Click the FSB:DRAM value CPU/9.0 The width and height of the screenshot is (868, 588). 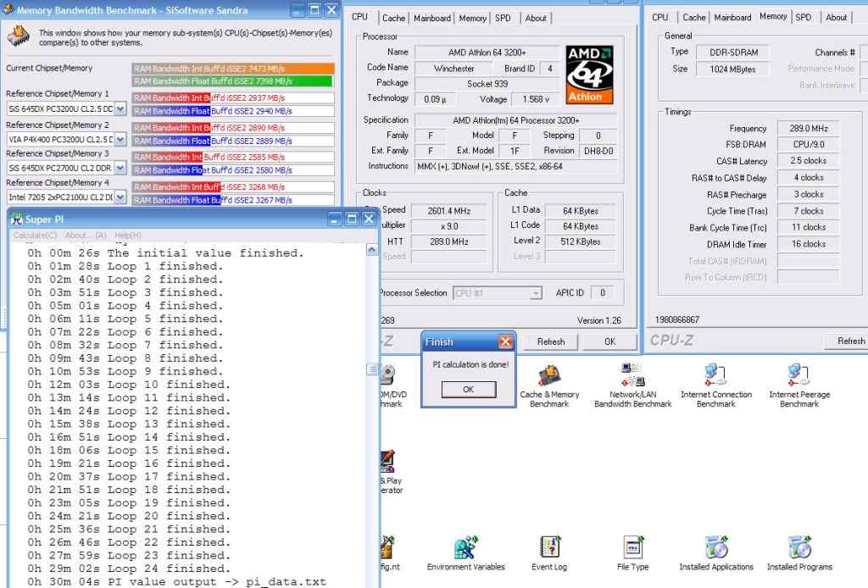click(808, 144)
